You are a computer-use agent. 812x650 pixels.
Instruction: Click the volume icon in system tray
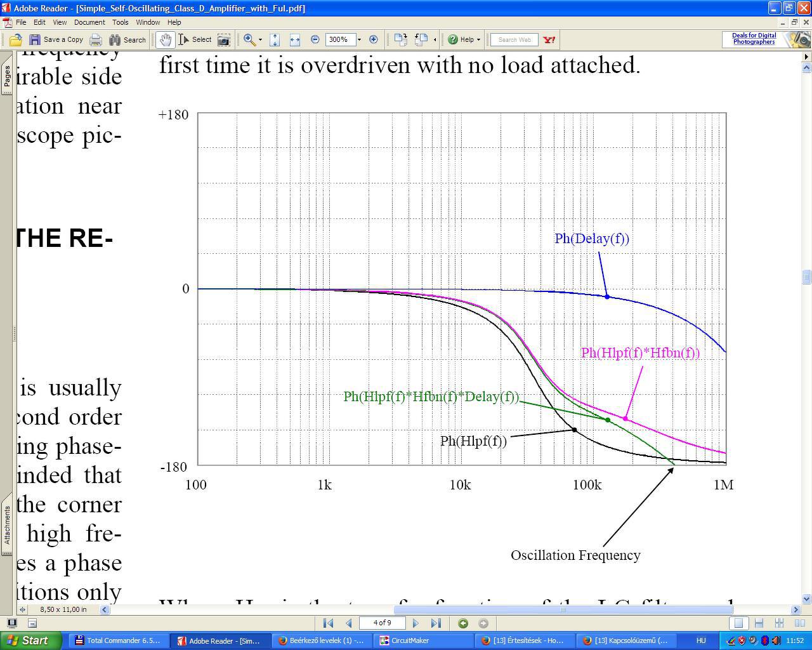776,640
